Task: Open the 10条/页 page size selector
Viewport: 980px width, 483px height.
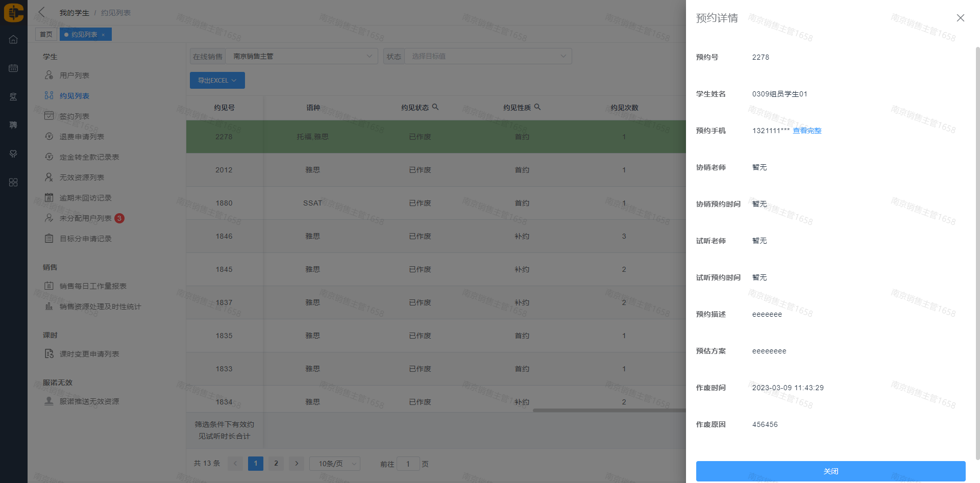Action: pyautogui.click(x=335, y=464)
